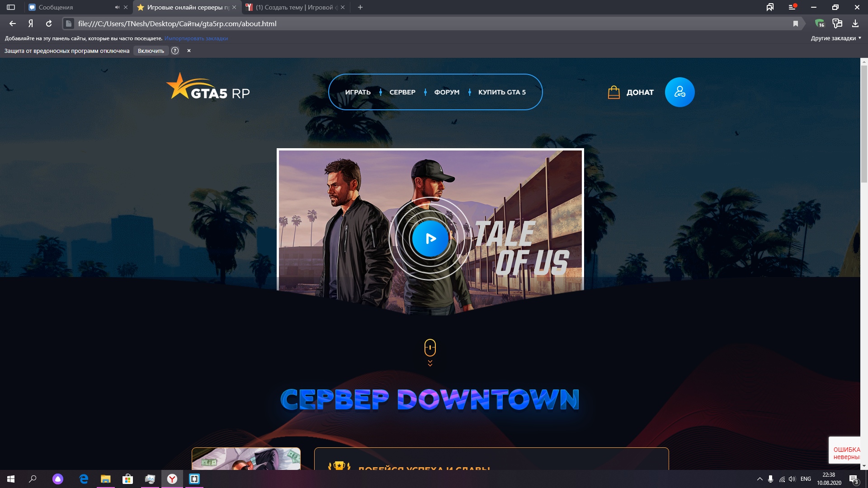868x488 pixels.
Task: Play the Tale of Us video
Action: point(430,238)
